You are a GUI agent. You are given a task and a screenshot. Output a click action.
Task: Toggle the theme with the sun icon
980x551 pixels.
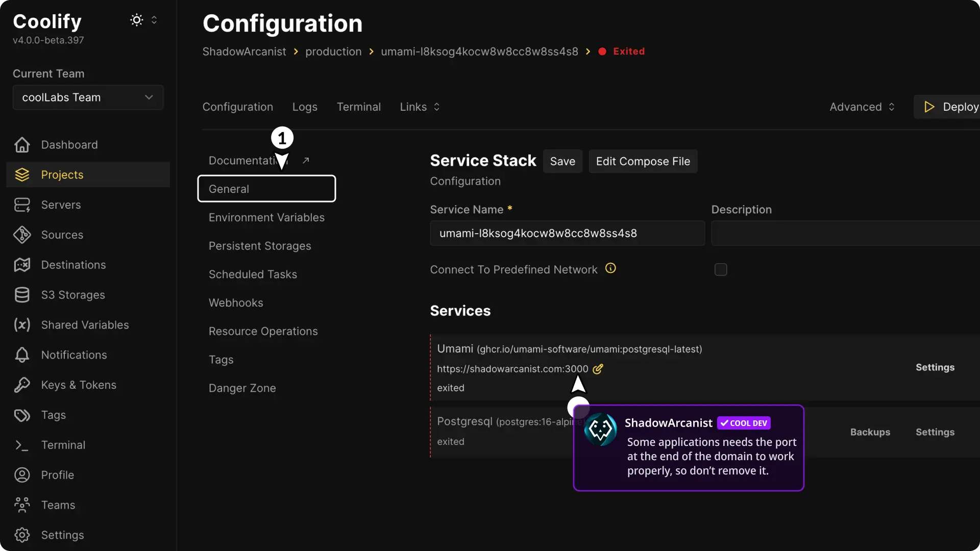coord(136,19)
